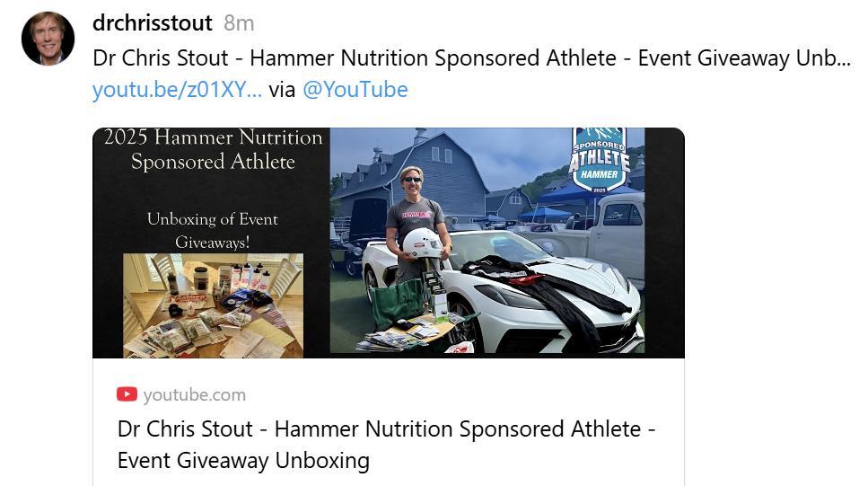Click the 2025 Hammer Nutrition heading in thumbnail
Image resolution: width=868 pixels, height=486 pixels.
(x=213, y=149)
